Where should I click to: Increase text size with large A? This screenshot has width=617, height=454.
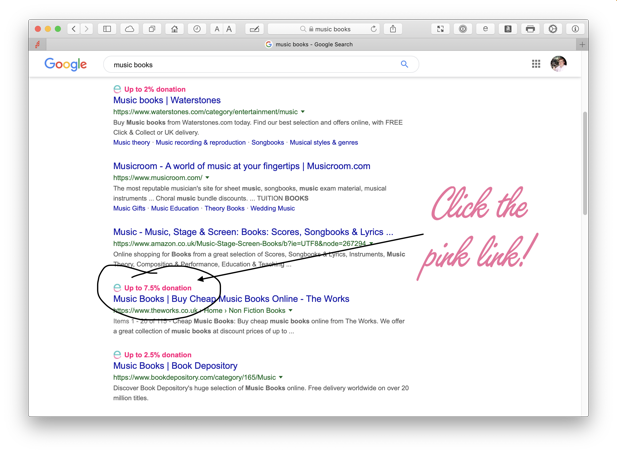click(x=229, y=29)
